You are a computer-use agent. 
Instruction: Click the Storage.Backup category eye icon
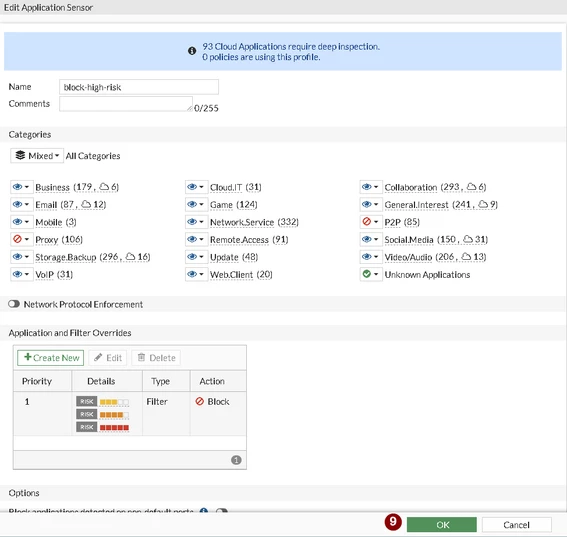click(x=17, y=257)
